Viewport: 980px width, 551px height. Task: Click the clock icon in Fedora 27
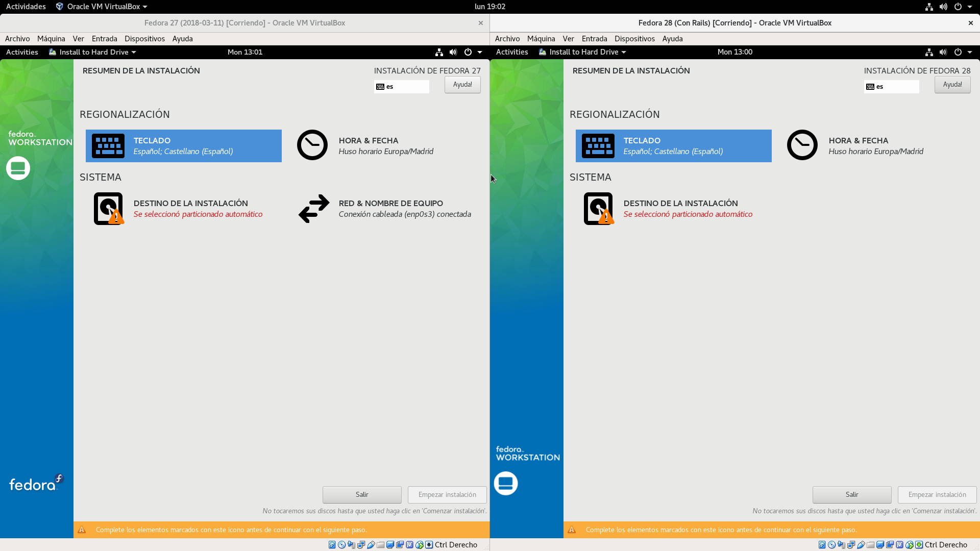tap(312, 145)
